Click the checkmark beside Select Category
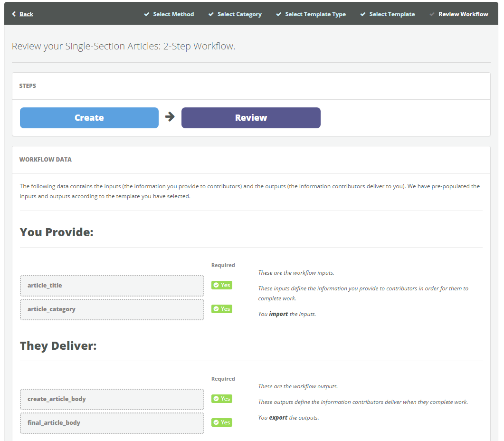 point(211,14)
